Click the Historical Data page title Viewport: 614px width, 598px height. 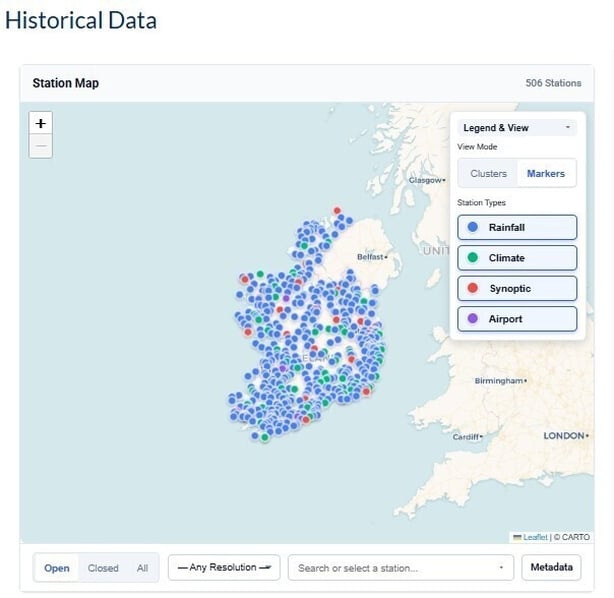point(81,20)
